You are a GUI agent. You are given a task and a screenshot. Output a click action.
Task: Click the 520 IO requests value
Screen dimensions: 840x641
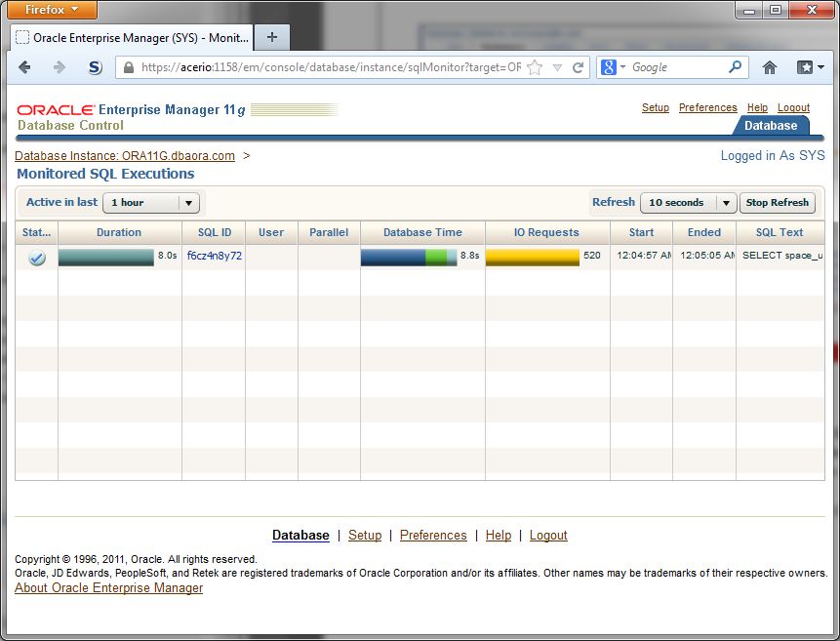(591, 256)
